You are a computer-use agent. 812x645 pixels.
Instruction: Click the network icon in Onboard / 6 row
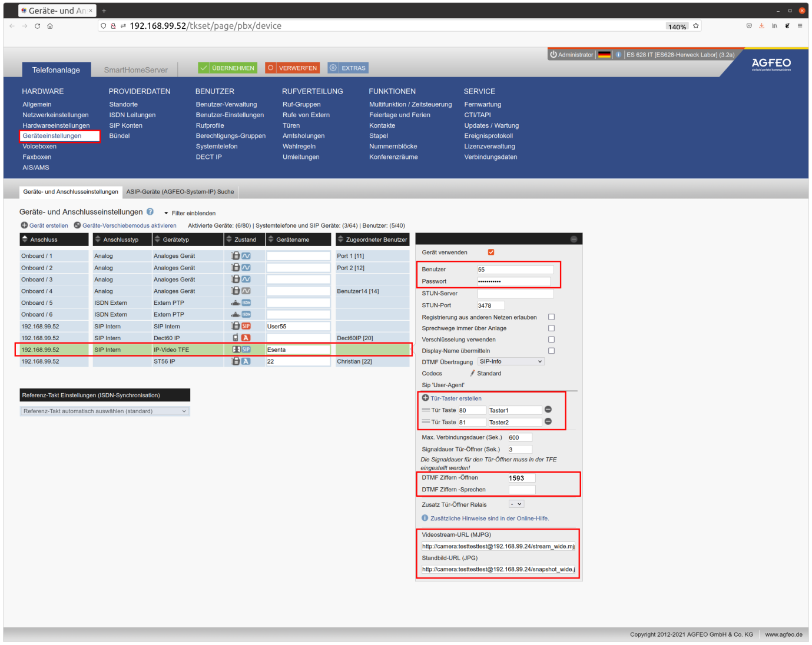click(x=236, y=314)
